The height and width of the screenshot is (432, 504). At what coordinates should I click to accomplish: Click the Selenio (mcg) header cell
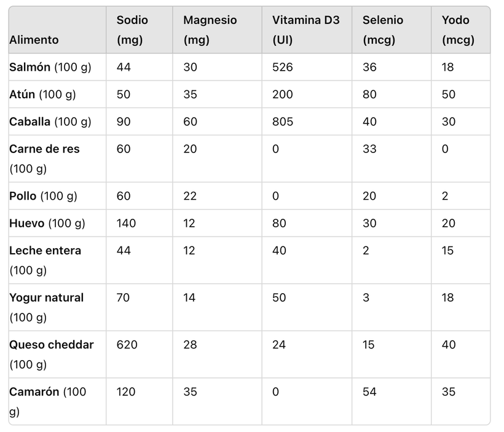[x=383, y=30]
